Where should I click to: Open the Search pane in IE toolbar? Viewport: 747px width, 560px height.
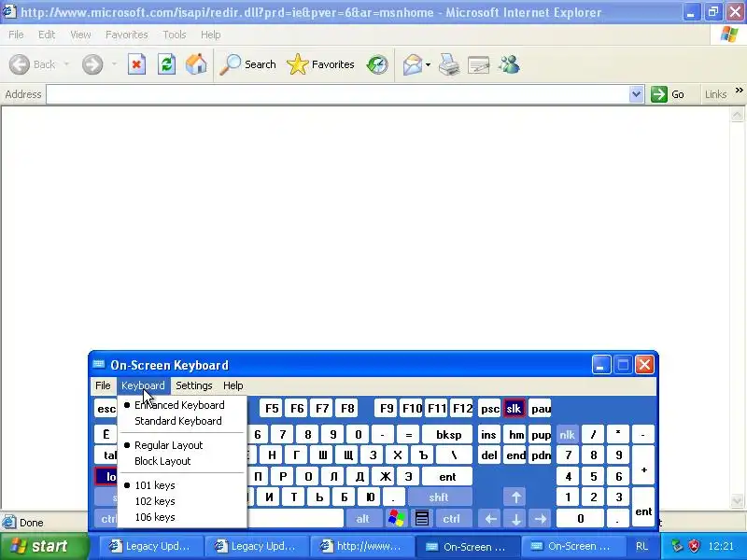coord(247,64)
